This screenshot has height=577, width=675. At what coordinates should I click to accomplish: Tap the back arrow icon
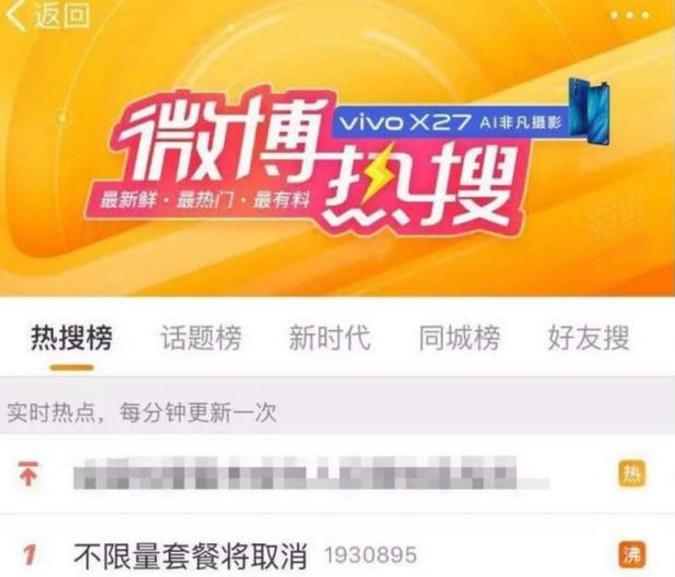click(16, 16)
